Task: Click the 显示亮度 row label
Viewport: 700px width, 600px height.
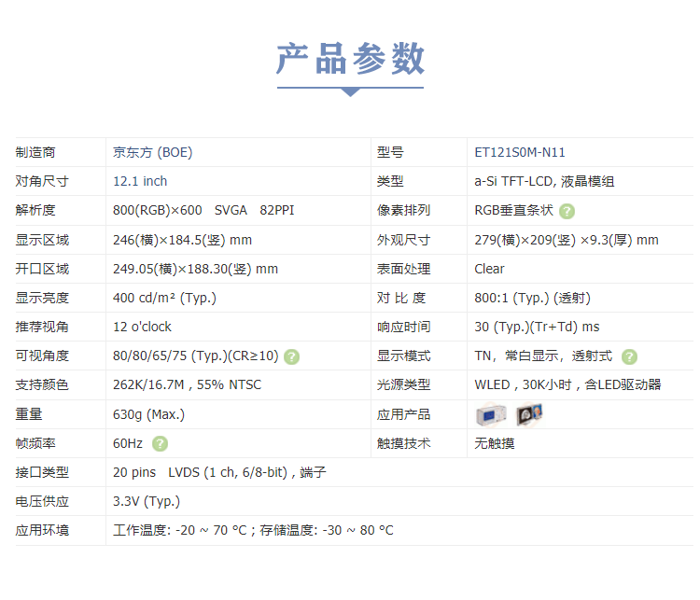Action: (42, 298)
